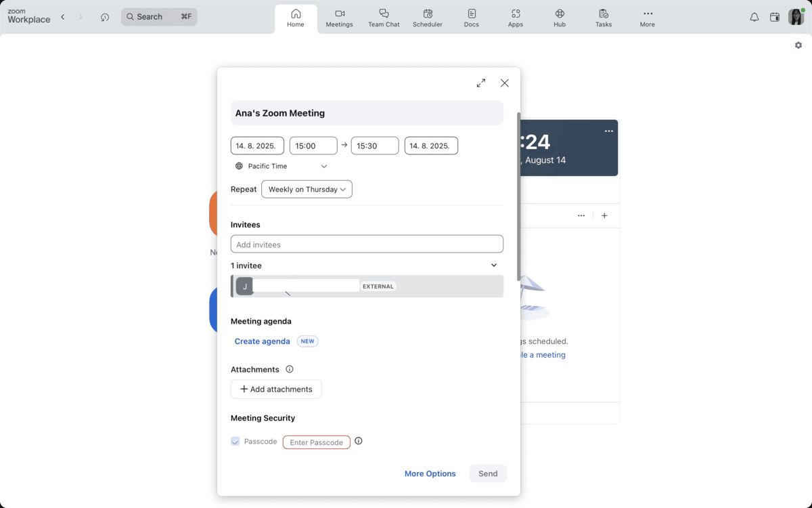Viewport: 812px width, 508px height.
Task: Click the Create agenda link
Action: (262, 341)
